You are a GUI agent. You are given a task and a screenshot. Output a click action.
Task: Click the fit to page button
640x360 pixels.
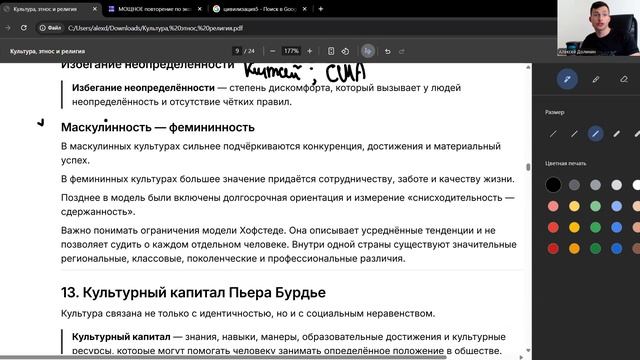[x=331, y=51]
